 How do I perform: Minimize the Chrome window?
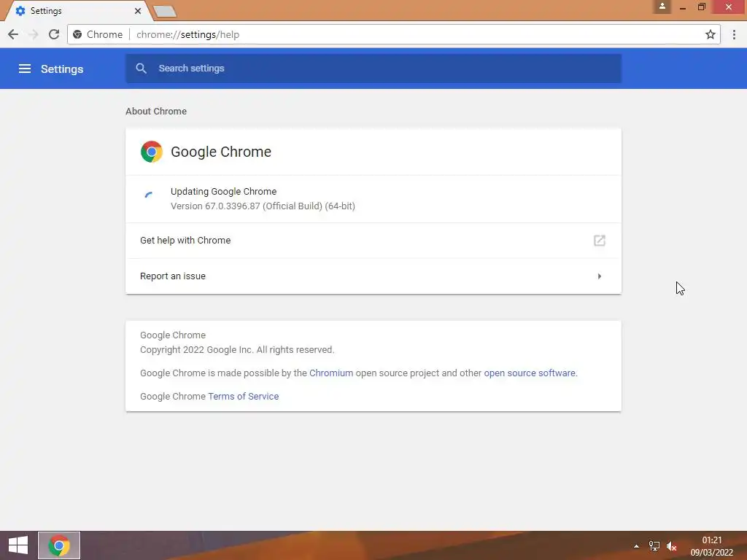683,7
